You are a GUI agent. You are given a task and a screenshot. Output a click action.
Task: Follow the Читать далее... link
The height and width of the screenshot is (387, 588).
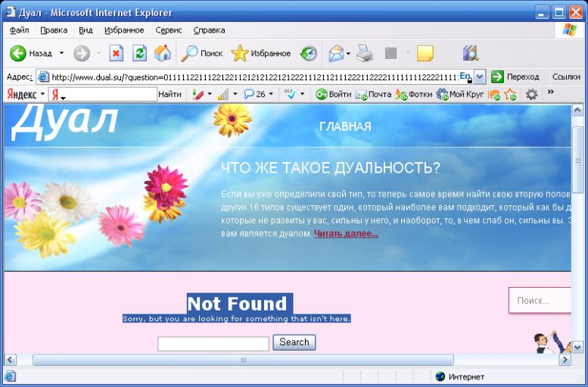346,233
